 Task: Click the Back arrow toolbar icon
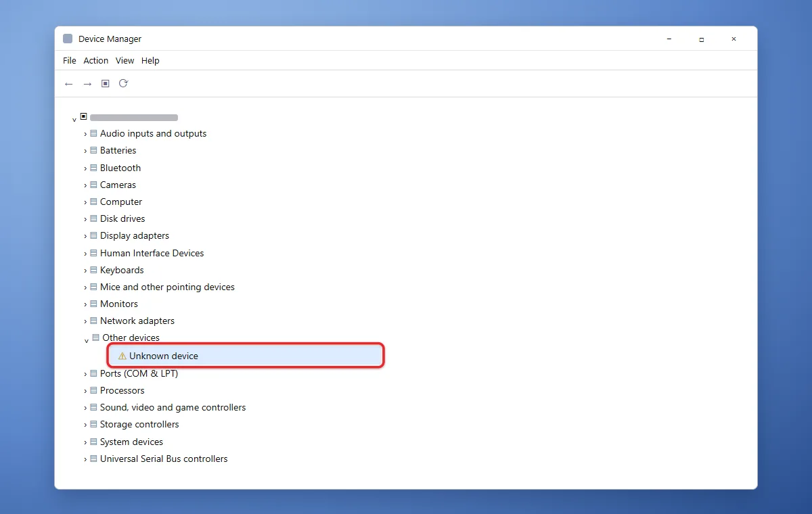(x=68, y=84)
